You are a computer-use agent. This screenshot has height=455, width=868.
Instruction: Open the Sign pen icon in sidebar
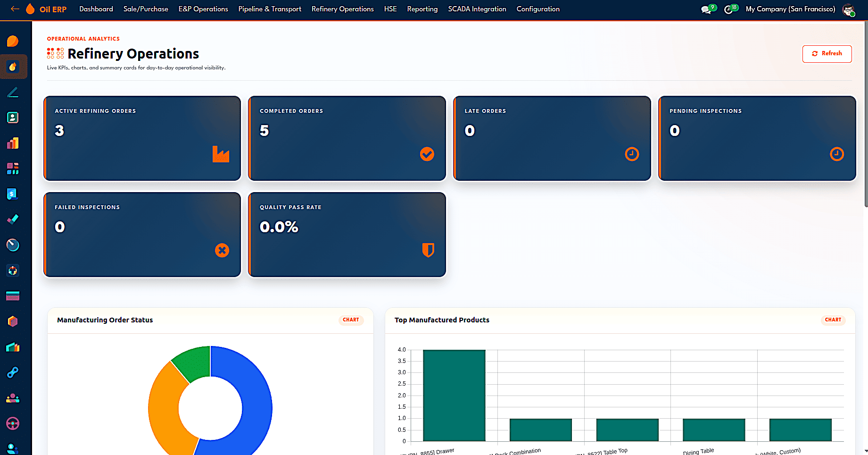[13, 93]
